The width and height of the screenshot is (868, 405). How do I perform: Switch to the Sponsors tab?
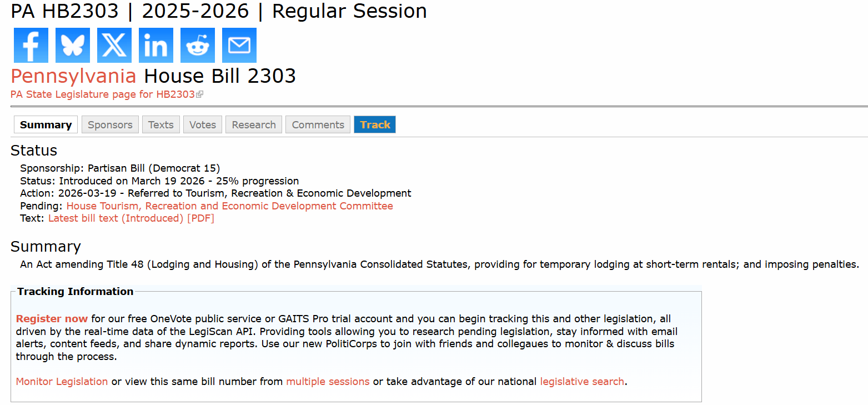coord(110,124)
